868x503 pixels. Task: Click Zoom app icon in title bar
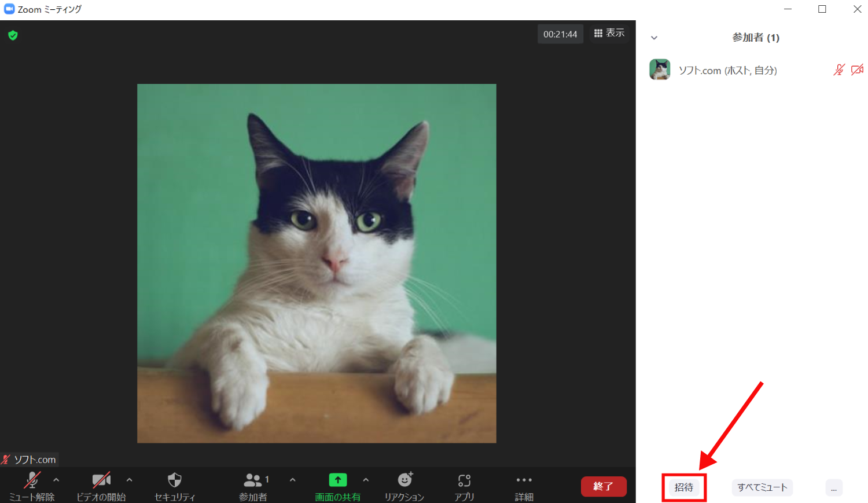(9, 9)
